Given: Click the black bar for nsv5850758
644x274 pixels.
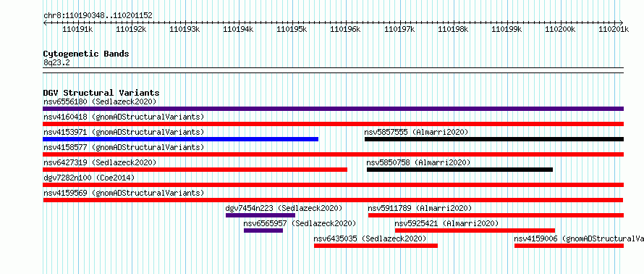Looking at the screenshot, I should point(459,170).
